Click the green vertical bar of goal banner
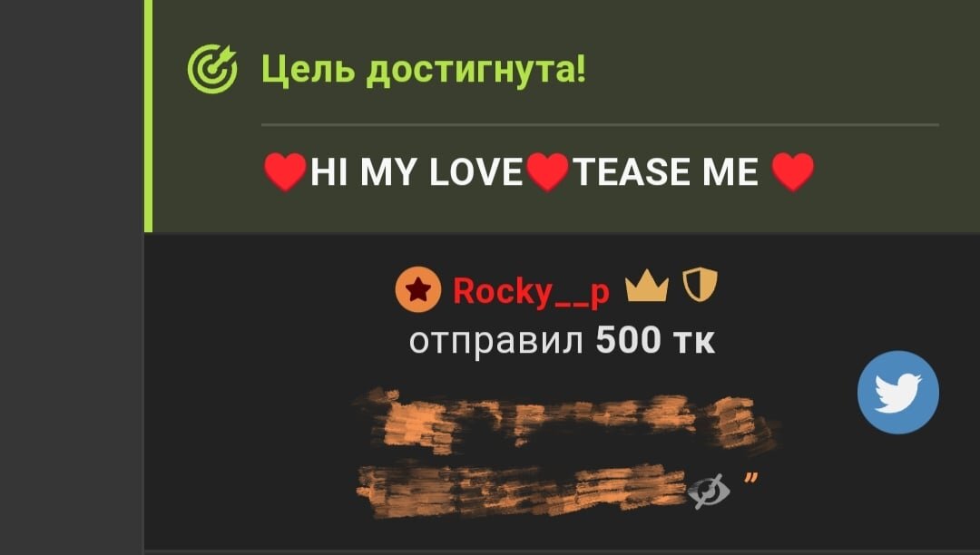980x555 pixels. (148, 115)
